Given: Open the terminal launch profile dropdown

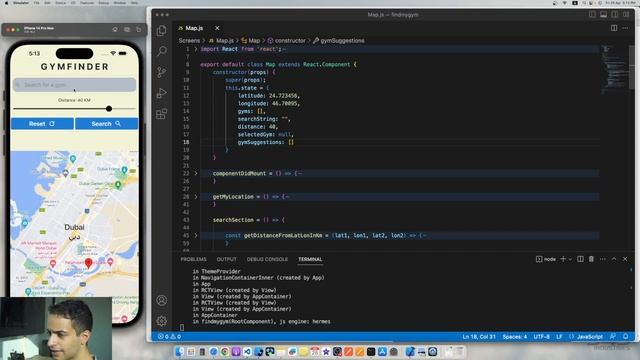Looking at the screenshot, I should (570, 259).
